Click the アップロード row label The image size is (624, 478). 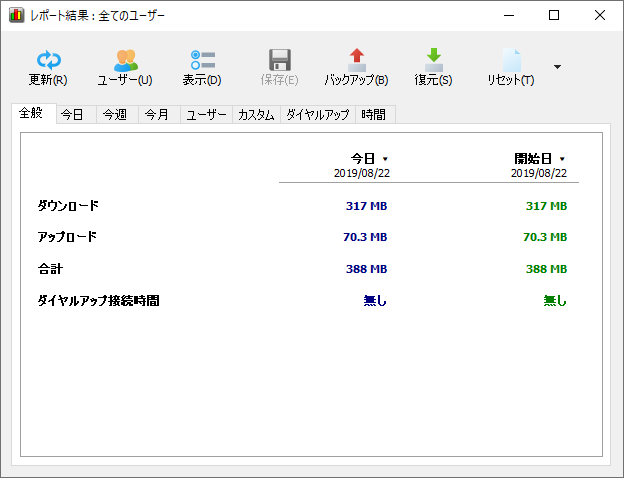[67, 237]
